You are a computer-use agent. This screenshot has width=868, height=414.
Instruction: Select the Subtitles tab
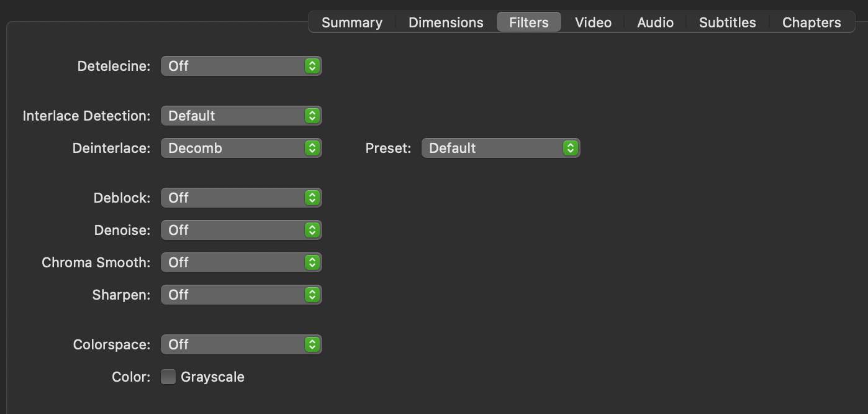(x=727, y=22)
